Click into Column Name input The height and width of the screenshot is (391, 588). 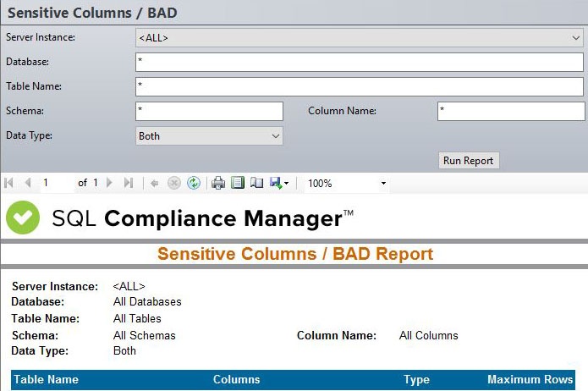click(x=510, y=111)
